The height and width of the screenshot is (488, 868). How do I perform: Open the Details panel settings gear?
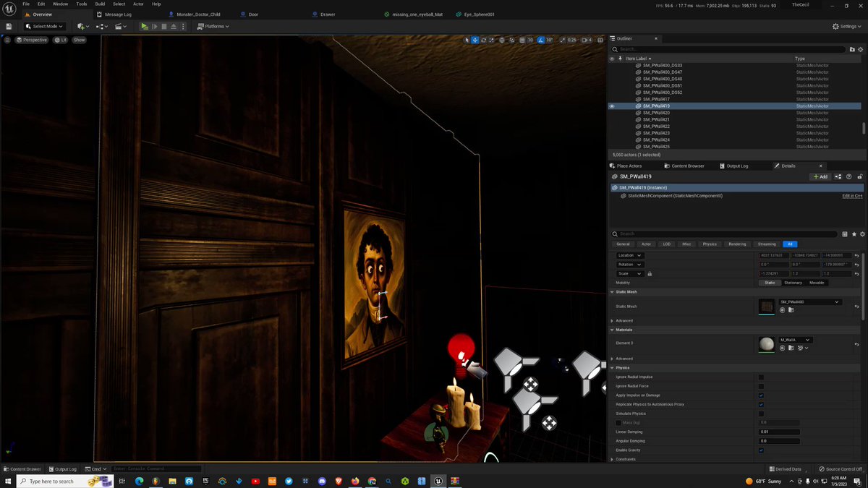coord(861,234)
